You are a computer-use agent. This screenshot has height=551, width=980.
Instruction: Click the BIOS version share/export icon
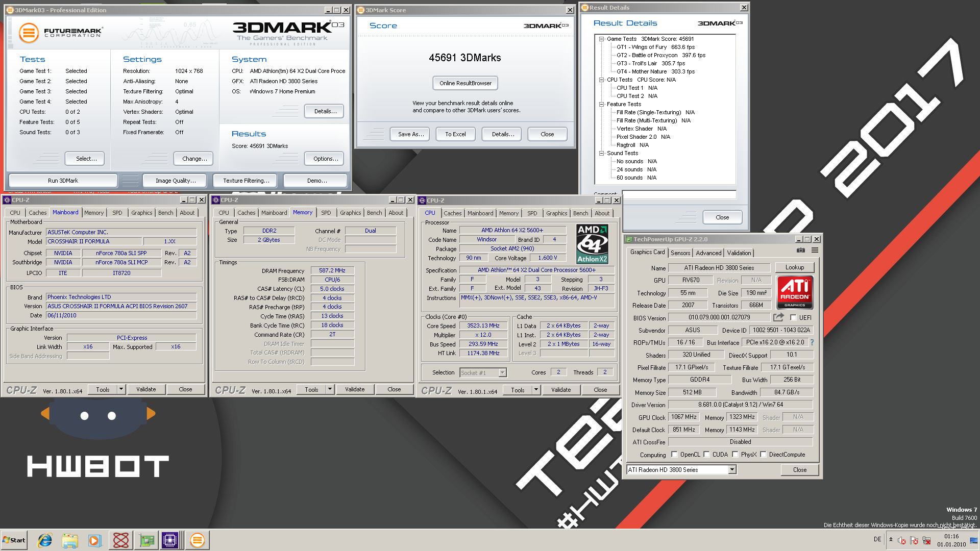pyautogui.click(x=778, y=317)
